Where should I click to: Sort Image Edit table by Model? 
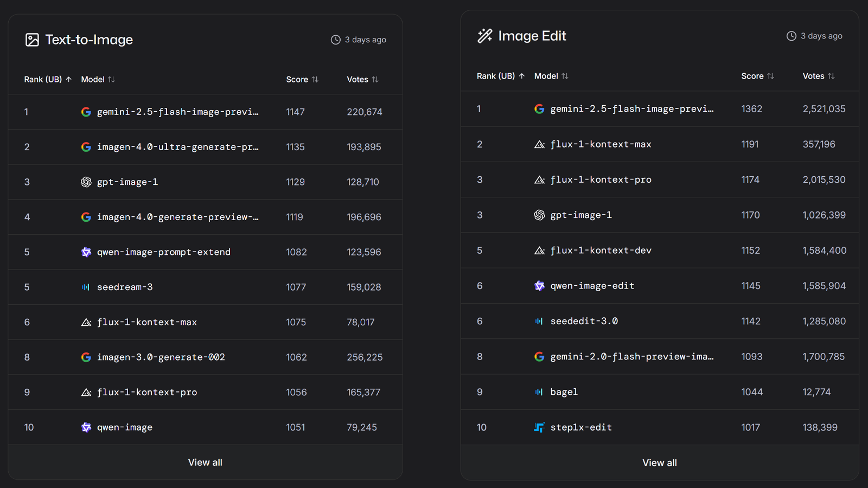pos(551,76)
